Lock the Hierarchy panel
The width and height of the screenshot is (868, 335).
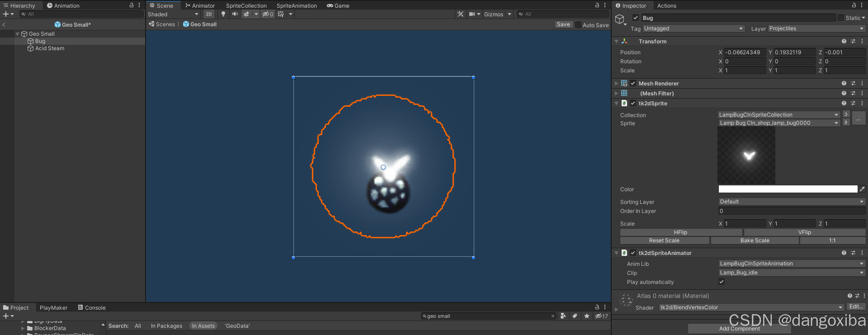click(132, 5)
